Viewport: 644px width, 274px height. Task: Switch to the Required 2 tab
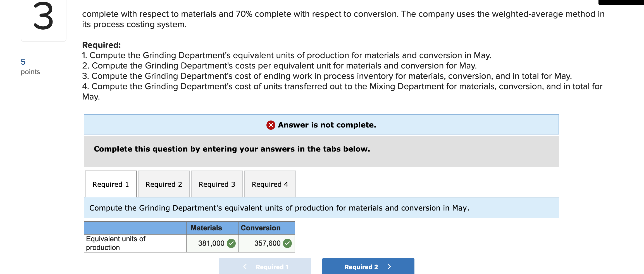[x=164, y=184]
